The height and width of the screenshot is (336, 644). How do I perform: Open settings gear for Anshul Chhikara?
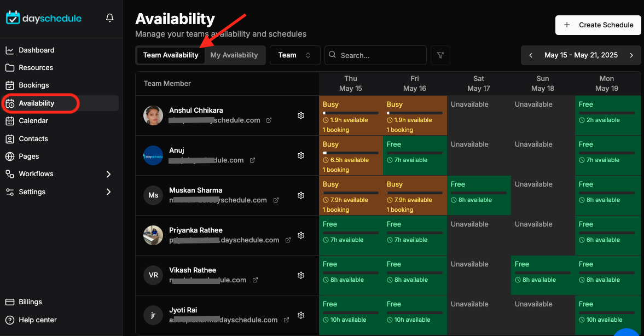click(301, 115)
